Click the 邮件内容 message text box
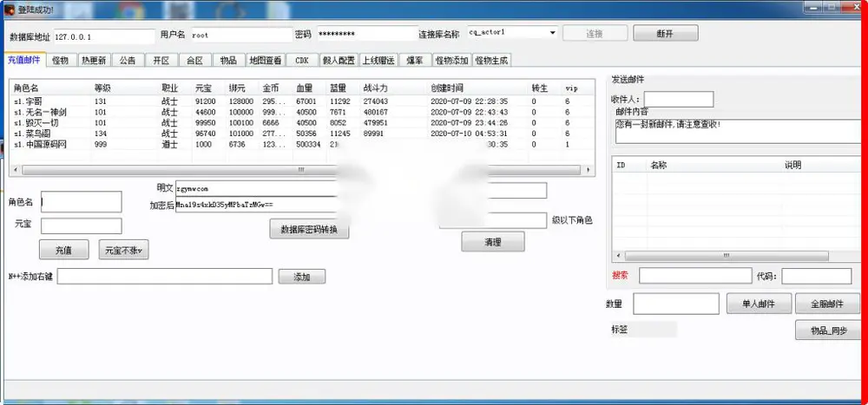 point(739,131)
